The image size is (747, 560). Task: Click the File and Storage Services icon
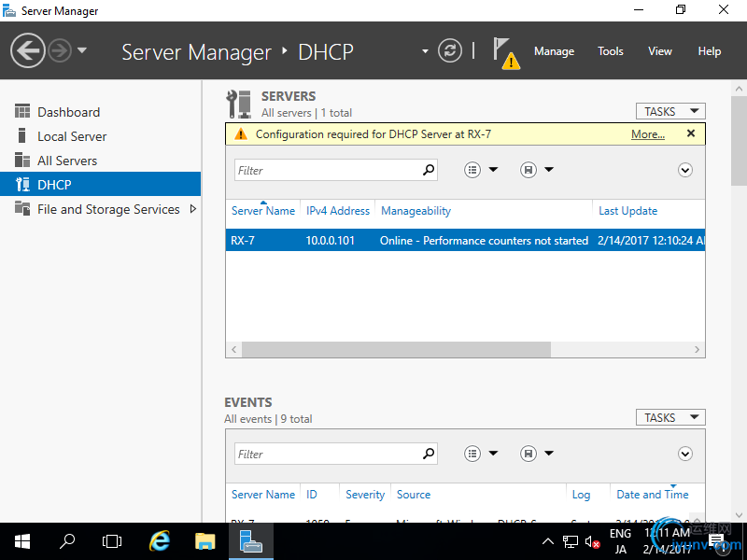(x=21, y=208)
